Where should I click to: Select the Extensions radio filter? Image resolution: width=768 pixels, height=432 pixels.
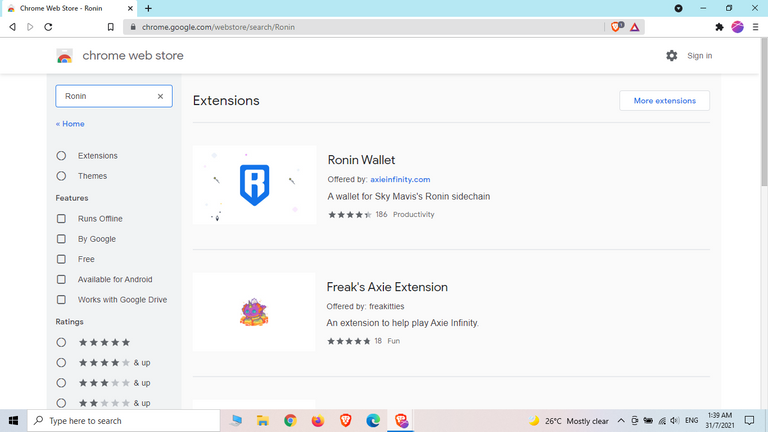click(61, 156)
